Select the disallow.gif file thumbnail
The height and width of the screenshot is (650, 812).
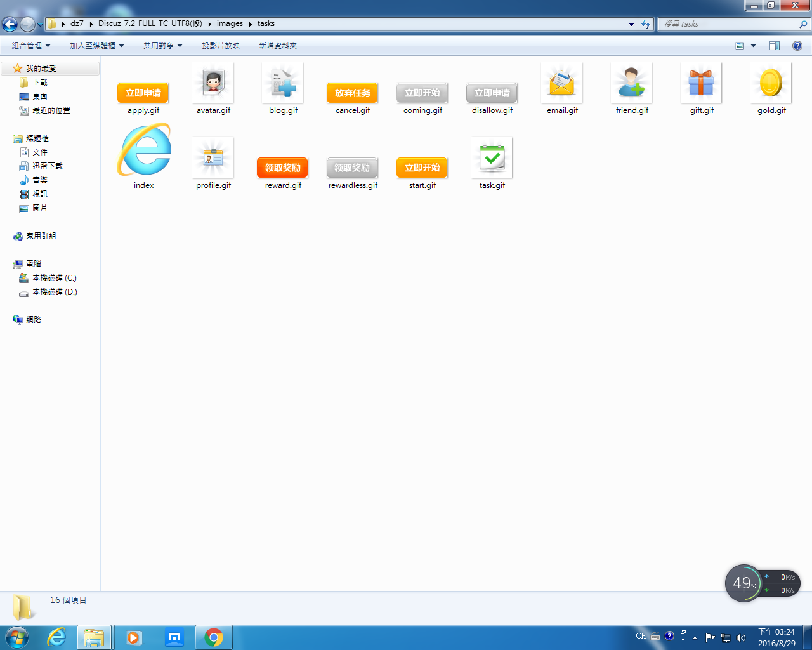(x=492, y=93)
